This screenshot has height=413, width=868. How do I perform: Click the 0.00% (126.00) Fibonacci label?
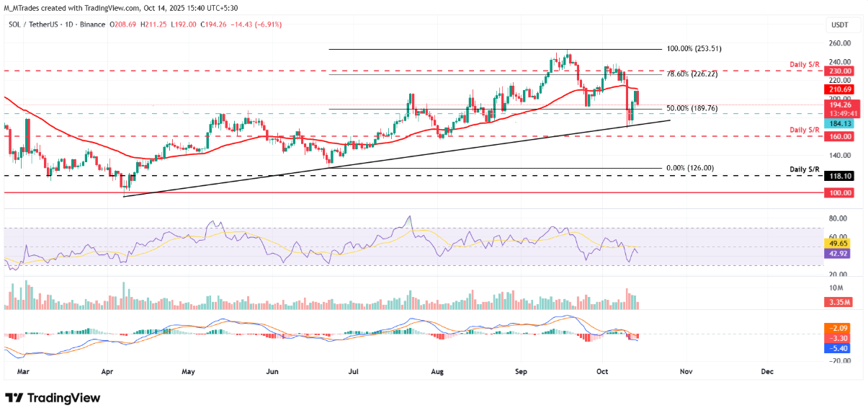[691, 168]
